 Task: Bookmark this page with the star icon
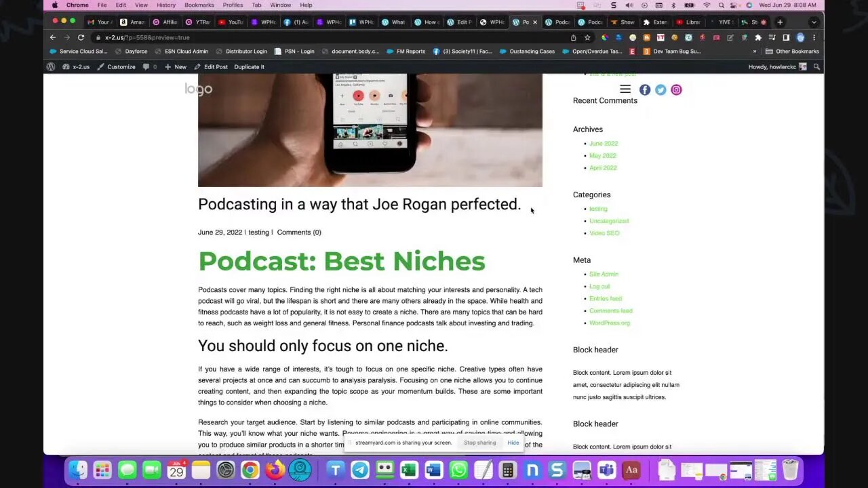pos(587,37)
